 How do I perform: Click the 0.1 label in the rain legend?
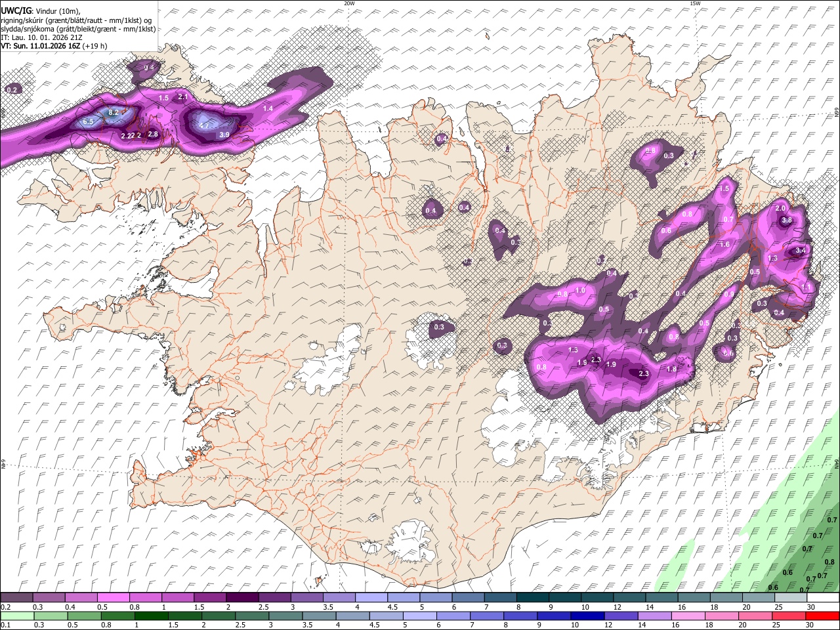(5, 625)
